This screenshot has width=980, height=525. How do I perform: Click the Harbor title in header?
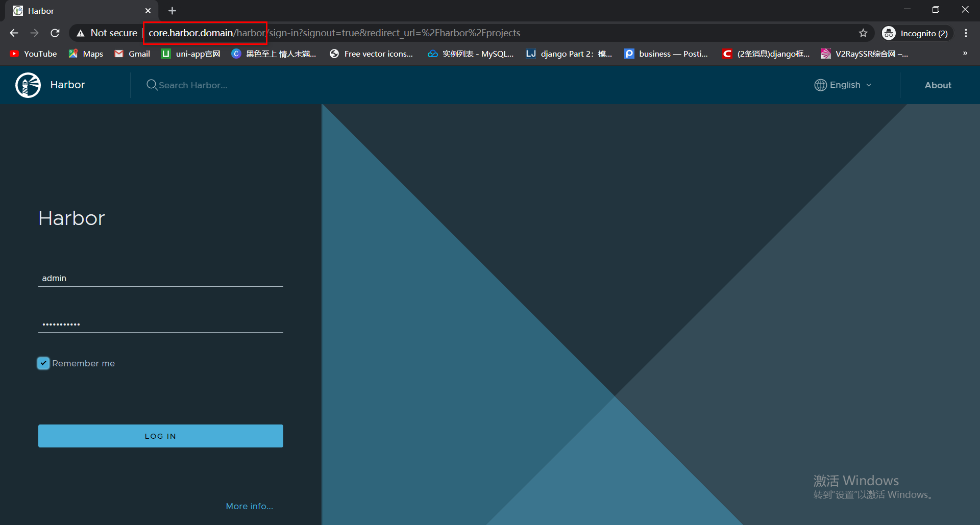point(67,85)
